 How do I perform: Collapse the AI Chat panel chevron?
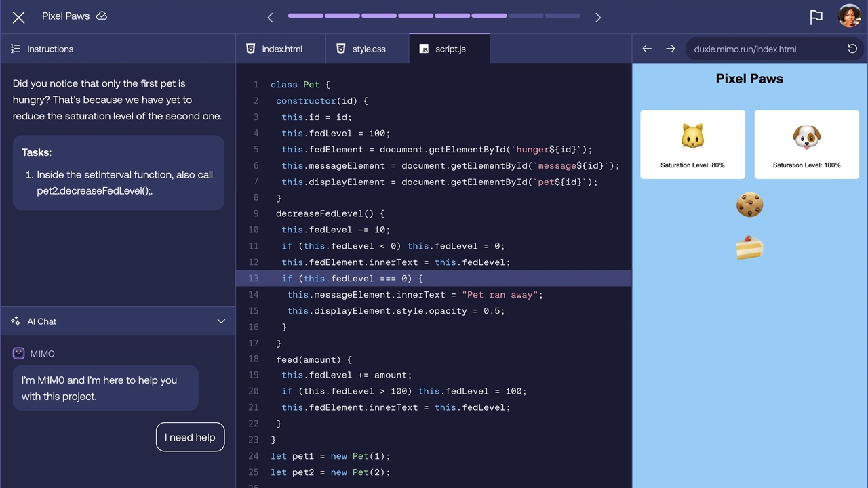(x=221, y=321)
